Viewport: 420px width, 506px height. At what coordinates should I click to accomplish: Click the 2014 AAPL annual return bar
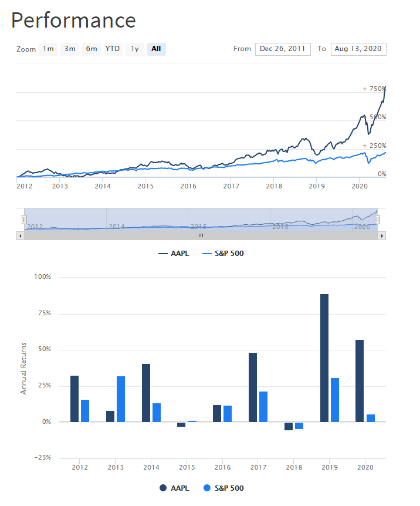[146, 393]
